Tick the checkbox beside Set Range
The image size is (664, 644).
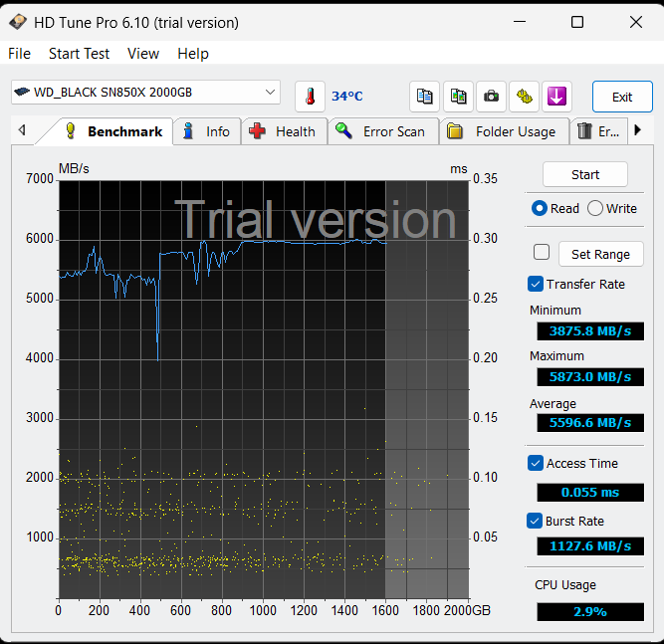pyautogui.click(x=542, y=252)
